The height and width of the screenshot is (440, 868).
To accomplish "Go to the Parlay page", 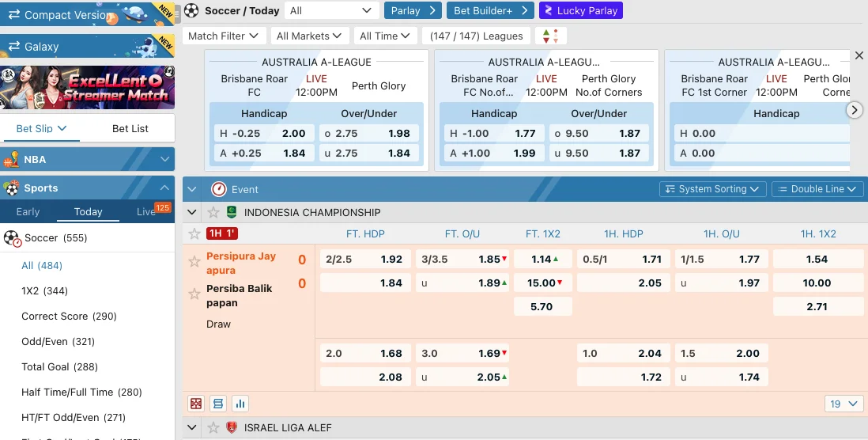I will (x=413, y=10).
